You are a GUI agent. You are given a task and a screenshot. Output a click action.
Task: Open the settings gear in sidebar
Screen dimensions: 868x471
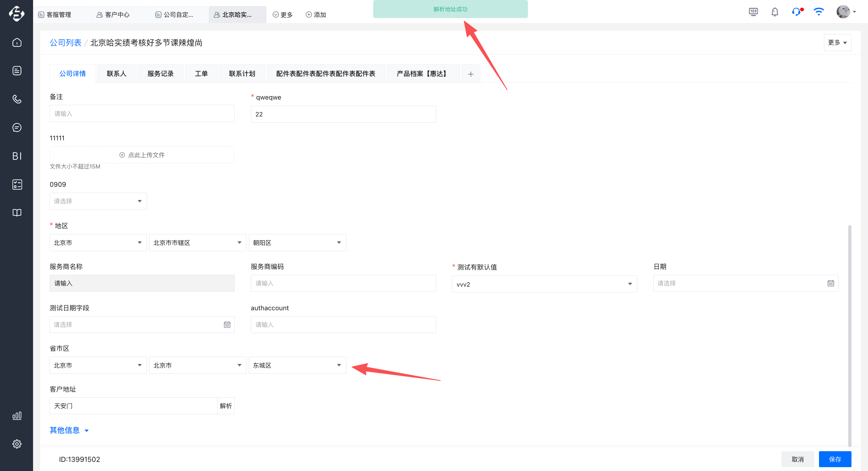click(x=17, y=444)
